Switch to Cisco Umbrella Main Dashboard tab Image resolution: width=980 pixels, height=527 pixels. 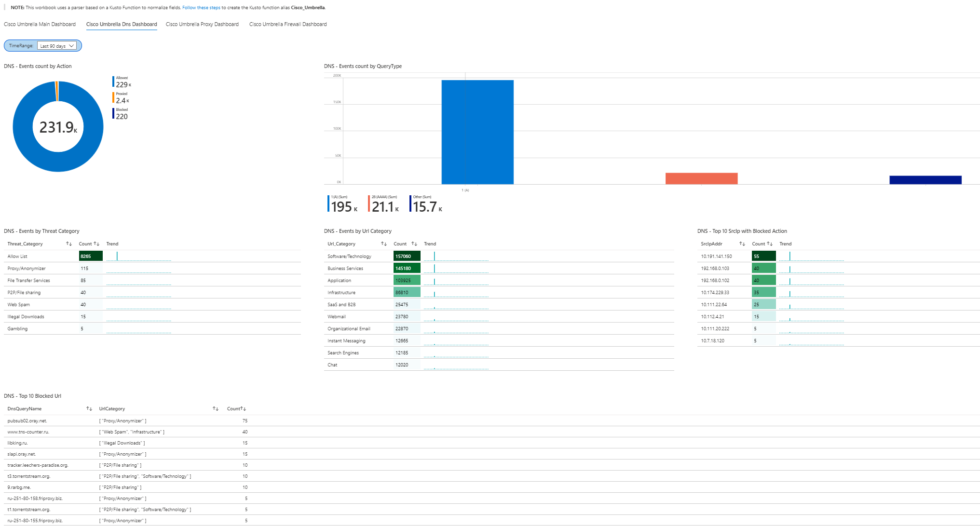40,24
